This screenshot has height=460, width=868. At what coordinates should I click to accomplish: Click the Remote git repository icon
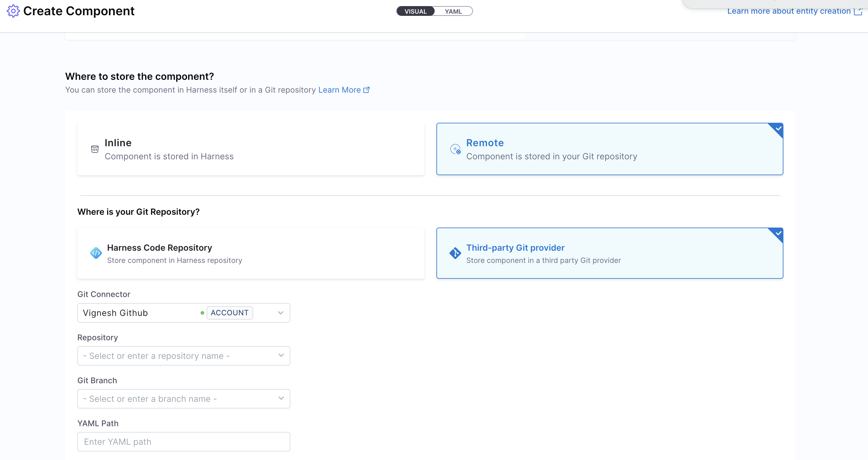pos(455,149)
